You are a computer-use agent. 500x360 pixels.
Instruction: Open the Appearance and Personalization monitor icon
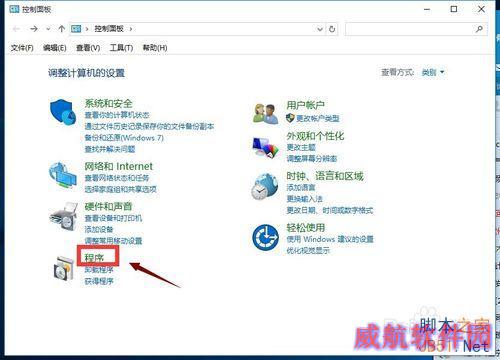pyautogui.click(x=265, y=147)
